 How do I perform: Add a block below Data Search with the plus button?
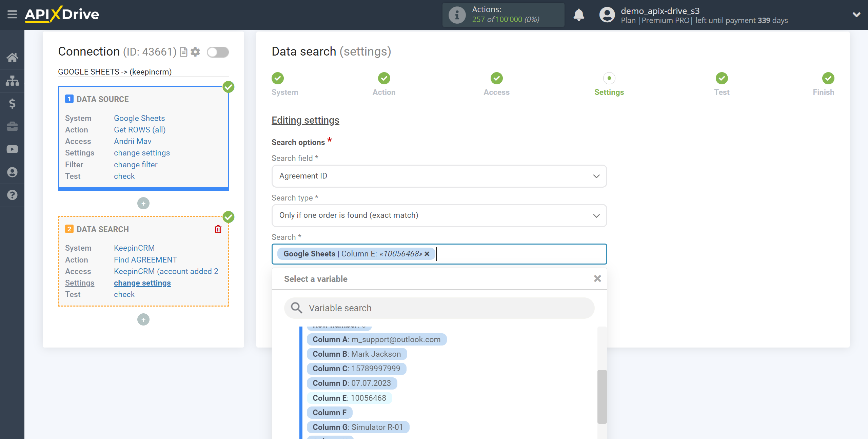pyautogui.click(x=143, y=319)
